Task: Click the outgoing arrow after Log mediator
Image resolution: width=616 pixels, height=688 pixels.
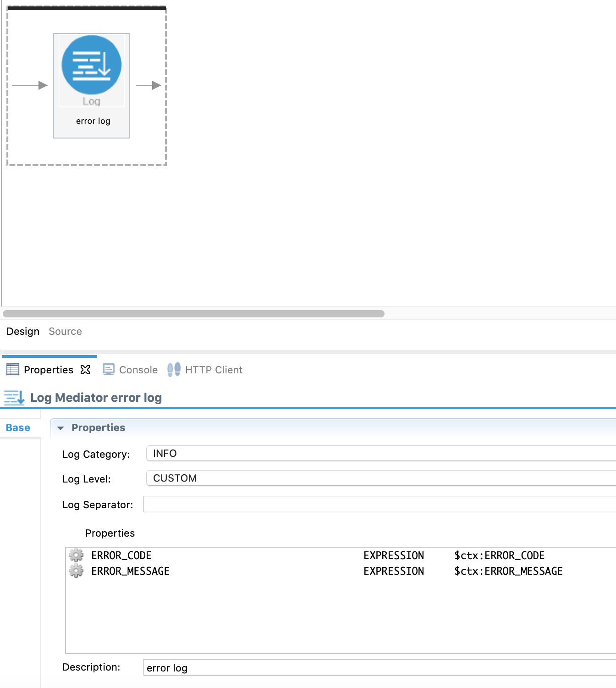Action: (x=148, y=85)
